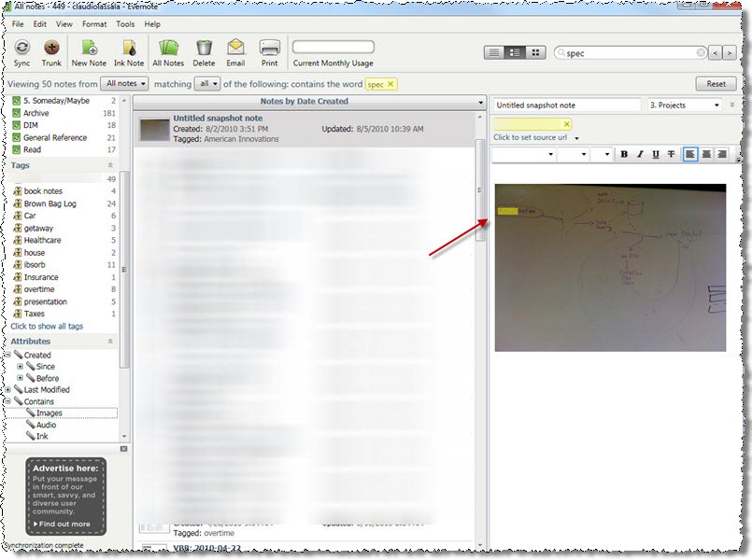Align note text left
752x560 pixels.
pyautogui.click(x=690, y=154)
